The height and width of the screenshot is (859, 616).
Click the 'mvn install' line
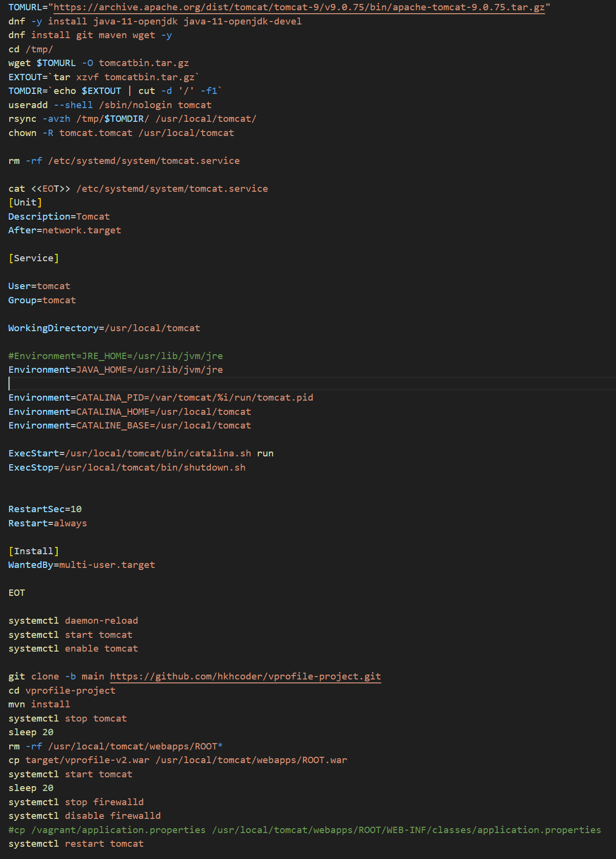(39, 704)
